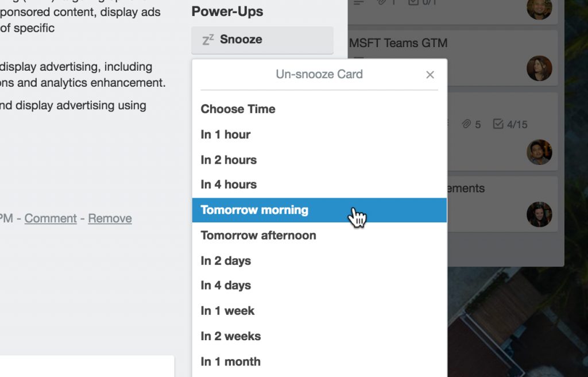Open member avatar on MSFT Teams GTM card

pyautogui.click(x=539, y=68)
